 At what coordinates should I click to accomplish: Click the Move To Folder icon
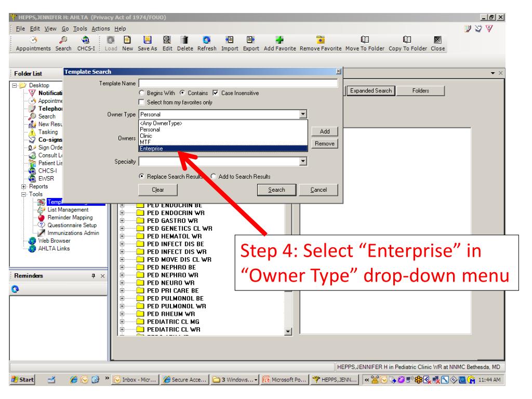pyautogui.click(x=365, y=44)
